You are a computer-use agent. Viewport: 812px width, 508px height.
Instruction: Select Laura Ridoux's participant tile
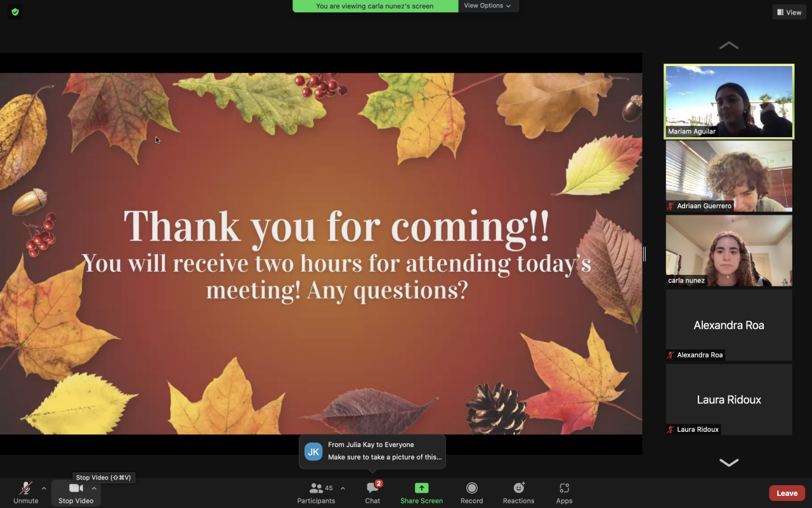coord(729,399)
